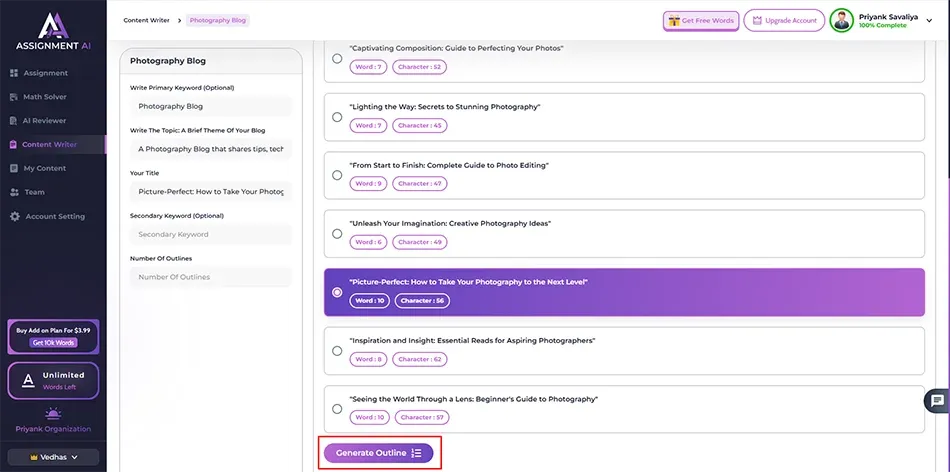Open the Content Writer sidebar menu
This screenshot has width=950, height=472.
click(50, 145)
